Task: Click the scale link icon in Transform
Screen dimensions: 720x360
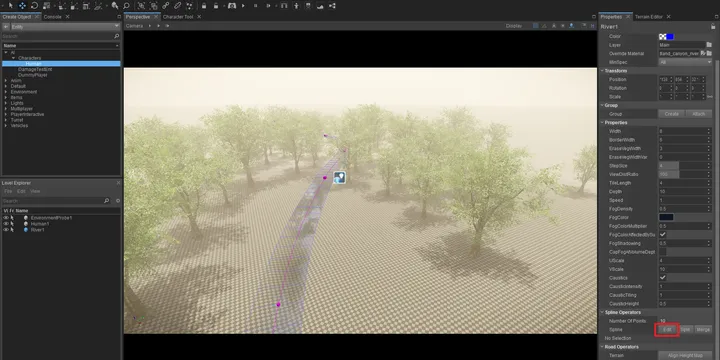Action: coord(709,96)
